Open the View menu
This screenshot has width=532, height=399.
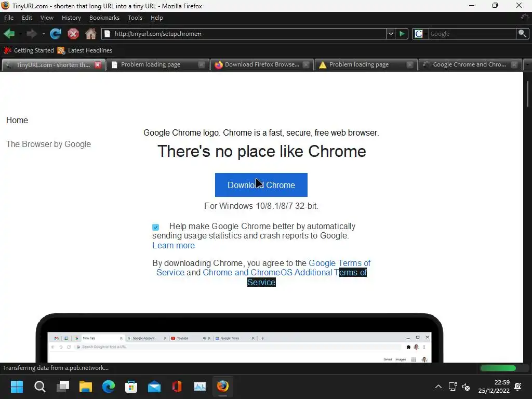pos(47,18)
